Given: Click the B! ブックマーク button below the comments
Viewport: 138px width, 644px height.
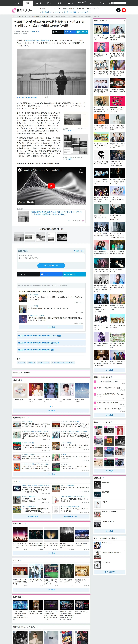Looking at the screenshot, I should pos(74,274).
